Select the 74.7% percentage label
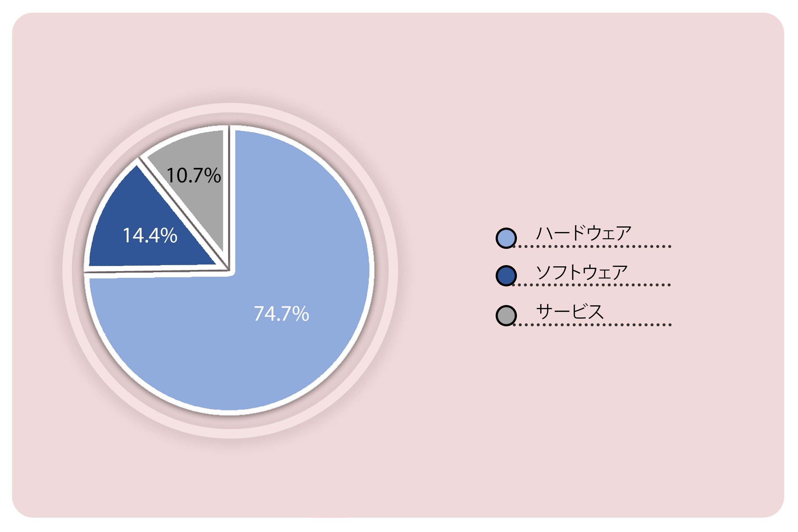Image resolution: width=798 pixels, height=532 pixels. 282,314
